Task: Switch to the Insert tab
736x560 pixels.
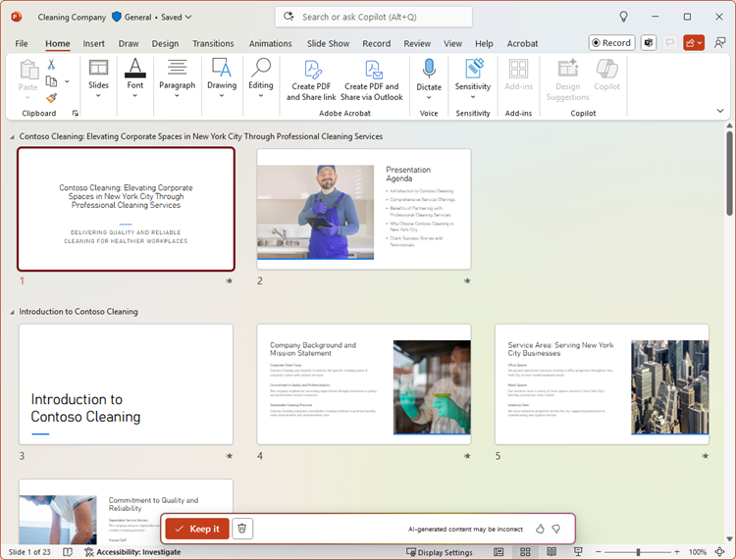Action: (x=94, y=43)
